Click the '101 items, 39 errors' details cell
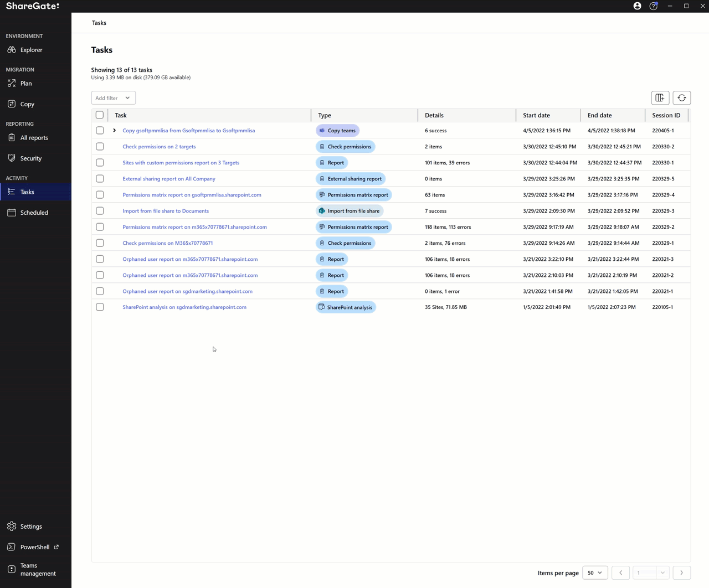Image resolution: width=709 pixels, height=588 pixels. (447, 163)
